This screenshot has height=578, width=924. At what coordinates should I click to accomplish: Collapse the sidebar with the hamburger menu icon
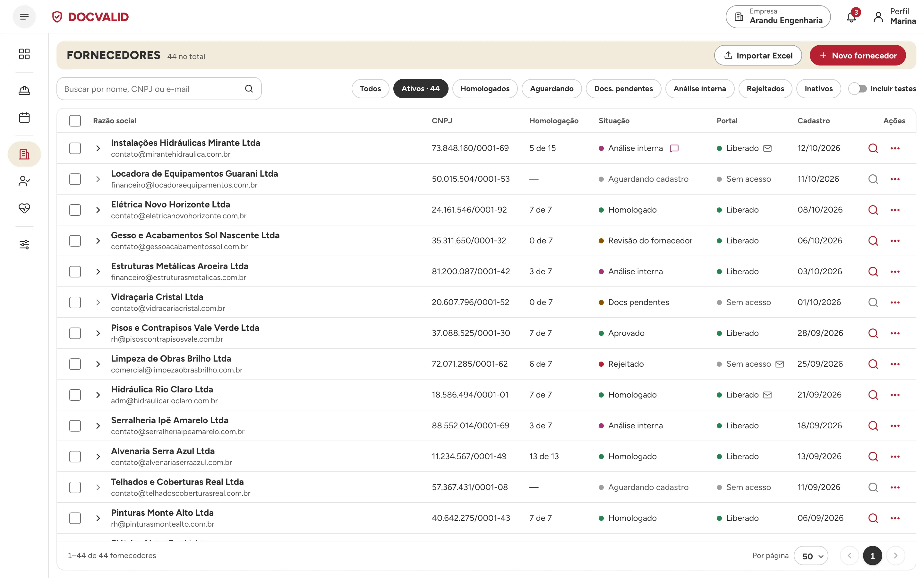24,16
